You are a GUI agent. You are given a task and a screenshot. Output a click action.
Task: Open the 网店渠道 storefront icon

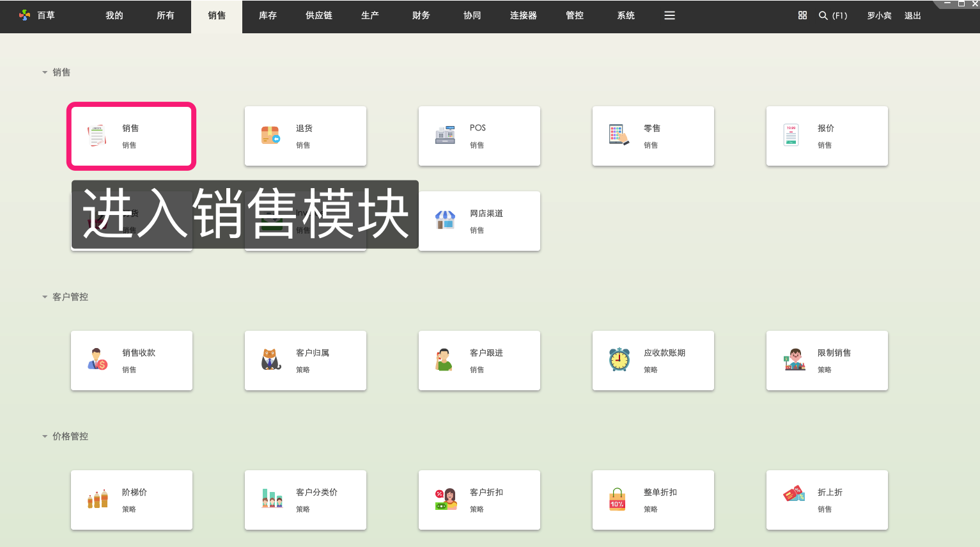pos(445,221)
